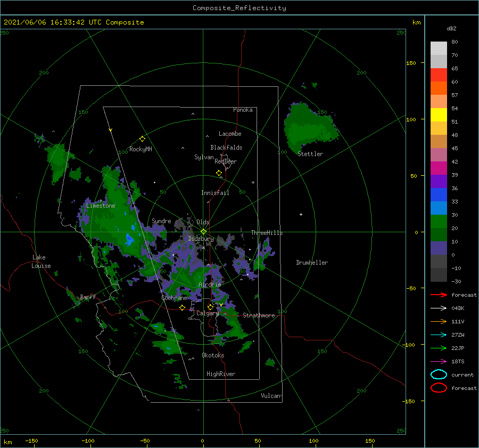Click the Strathmore town label

[259, 315]
